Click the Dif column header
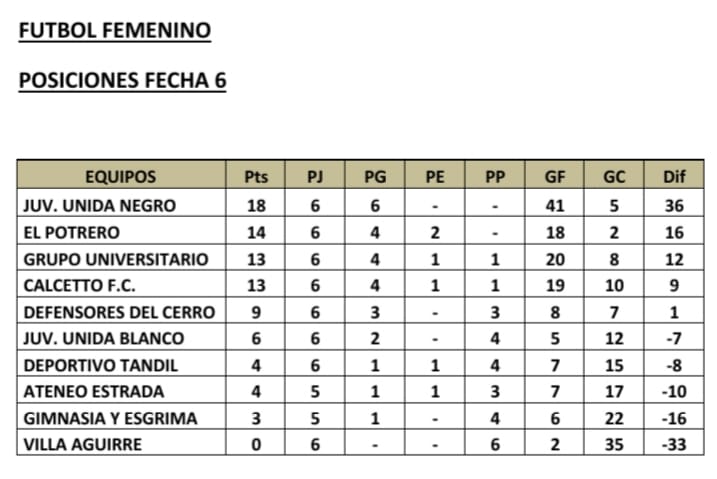Screen dimensions: 717x479 coord(675,178)
